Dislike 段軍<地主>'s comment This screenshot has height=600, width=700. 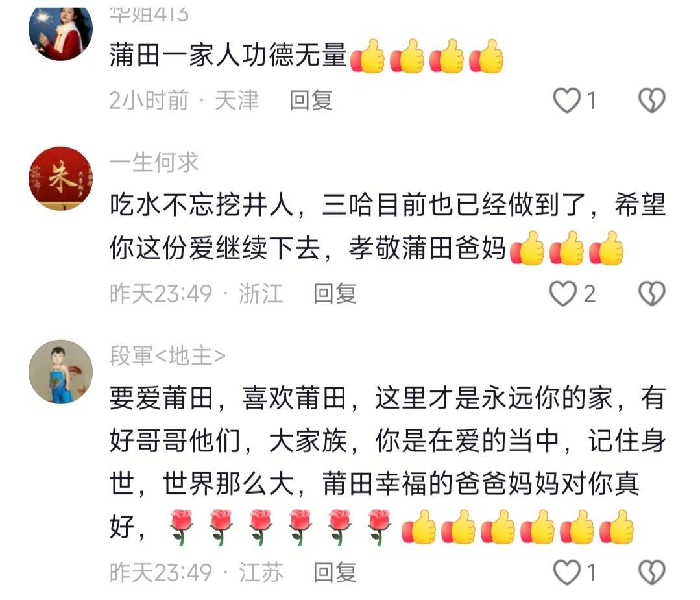(x=652, y=573)
